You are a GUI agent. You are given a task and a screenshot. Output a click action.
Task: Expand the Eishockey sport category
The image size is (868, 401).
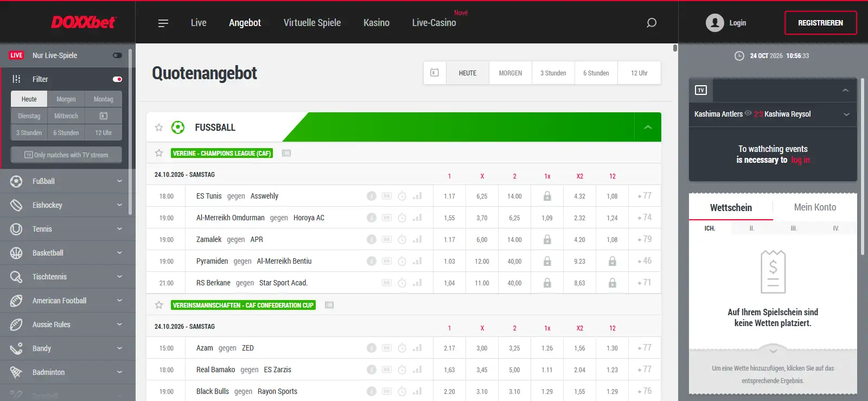point(68,205)
